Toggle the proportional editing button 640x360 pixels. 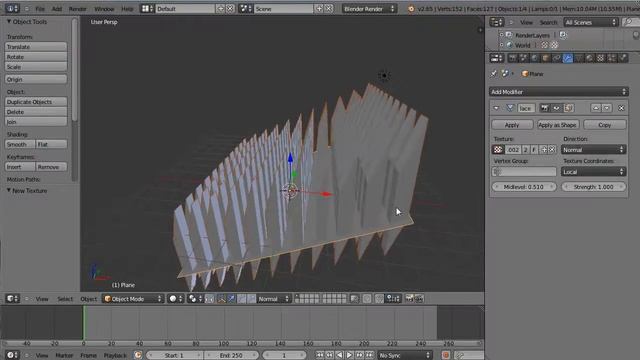(367, 299)
